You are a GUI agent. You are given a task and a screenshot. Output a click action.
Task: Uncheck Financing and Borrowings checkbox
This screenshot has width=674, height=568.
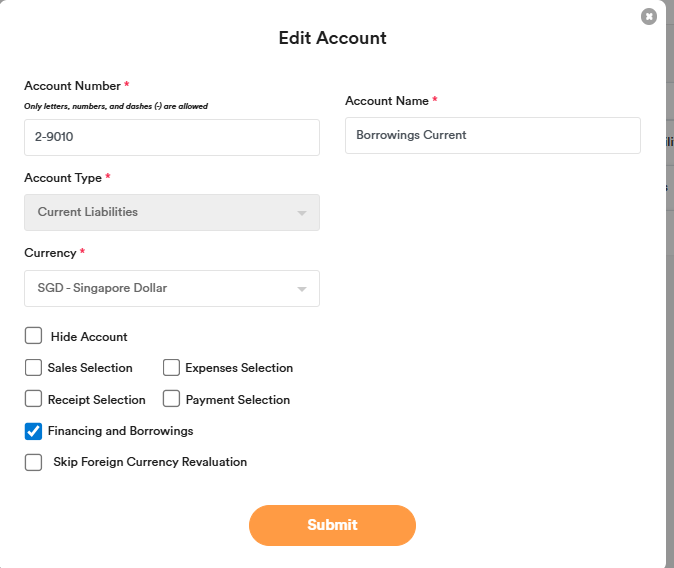[34, 431]
